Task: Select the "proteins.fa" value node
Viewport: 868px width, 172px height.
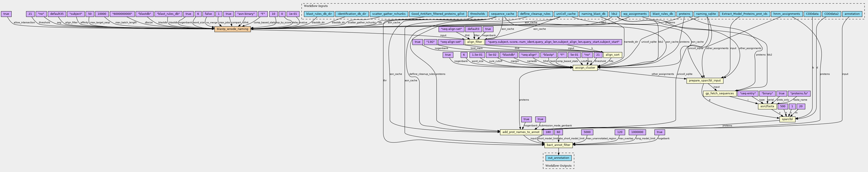Action: (799, 94)
